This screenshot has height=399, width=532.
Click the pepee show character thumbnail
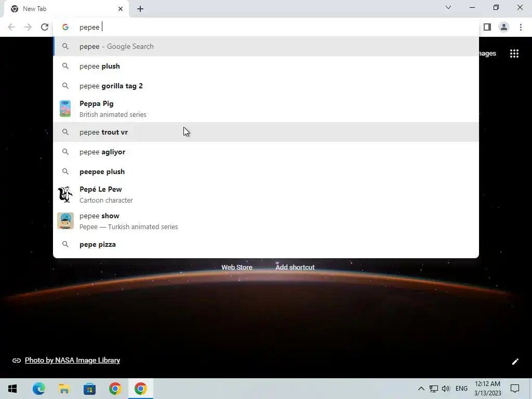pyautogui.click(x=65, y=221)
